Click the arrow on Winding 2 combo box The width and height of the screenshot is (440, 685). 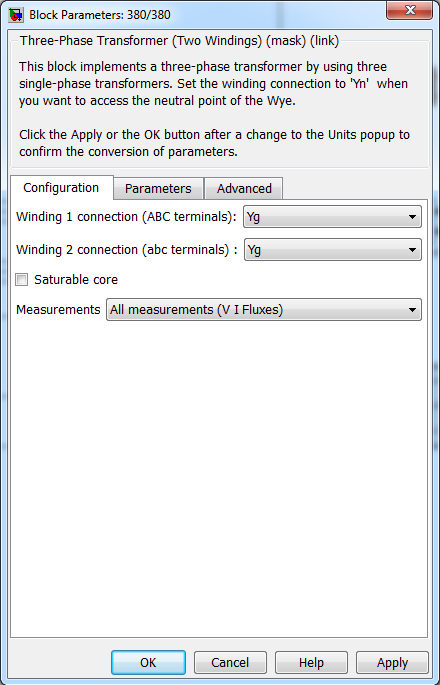pos(412,250)
